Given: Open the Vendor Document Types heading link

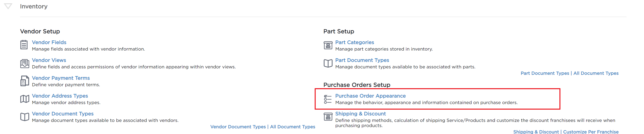Looking at the screenshot, I should coord(63,113).
